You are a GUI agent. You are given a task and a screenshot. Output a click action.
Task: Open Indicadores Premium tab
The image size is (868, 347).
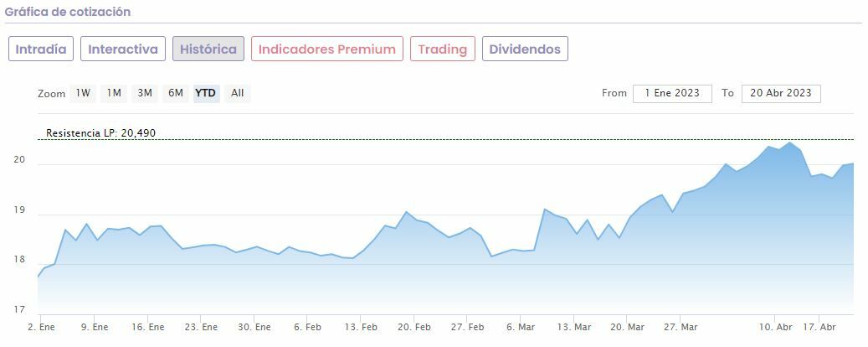[x=326, y=49]
